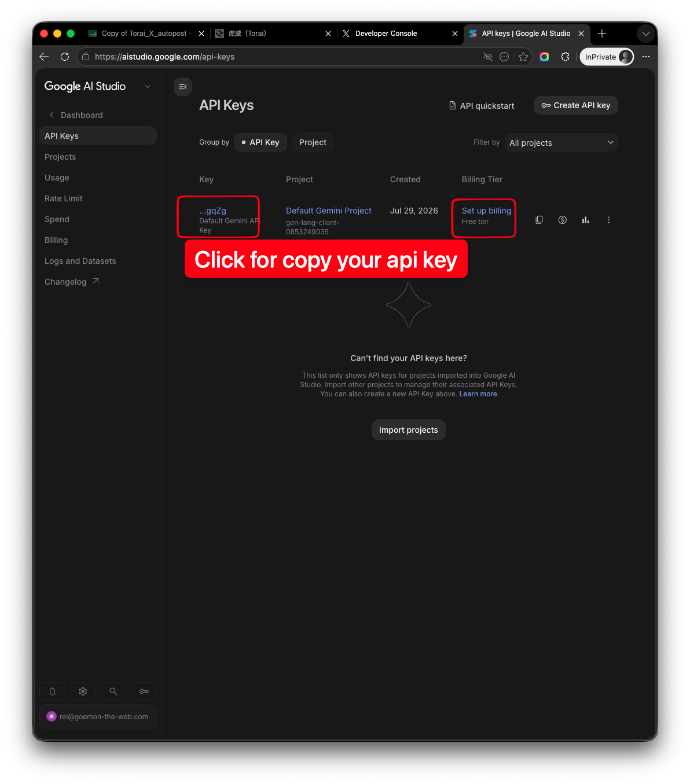The width and height of the screenshot is (690, 784).
Task: Open the tab search dropdown arrow
Action: pos(645,34)
